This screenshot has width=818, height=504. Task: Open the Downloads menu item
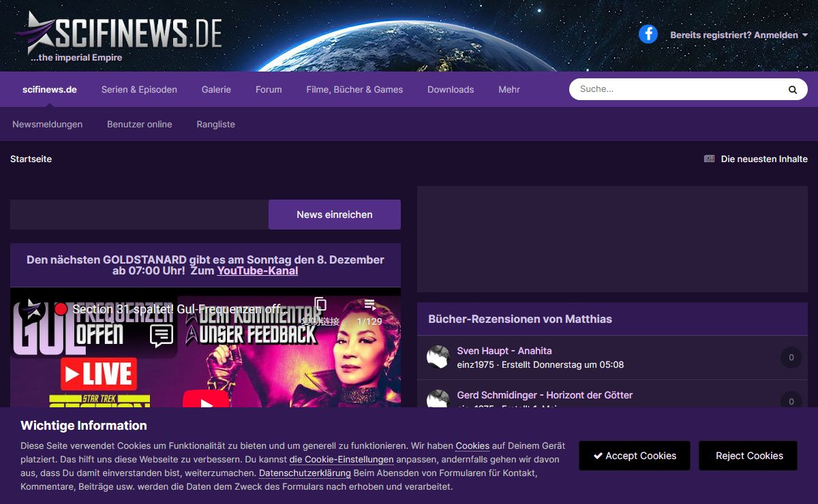[451, 89]
